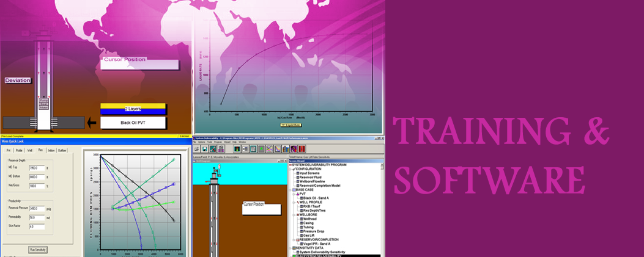Viewport: 644px width, 257px height.
Task: Open the File menu in System Deliverability
Action: [x=194, y=142]
